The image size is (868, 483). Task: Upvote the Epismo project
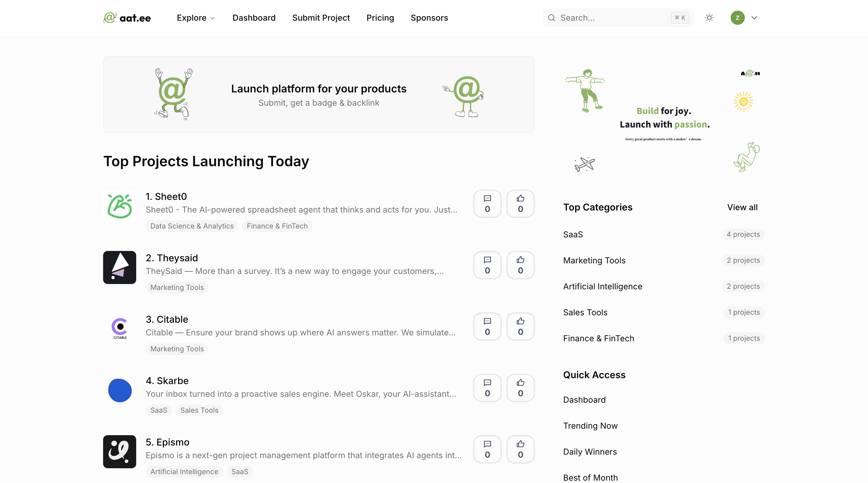click(520, 449)
